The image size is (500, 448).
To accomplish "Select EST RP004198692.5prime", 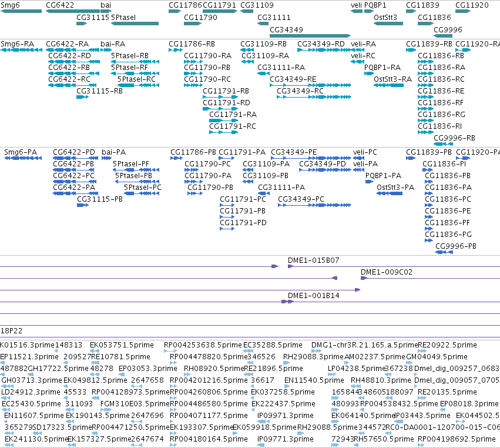I will [x=457, y=439].
